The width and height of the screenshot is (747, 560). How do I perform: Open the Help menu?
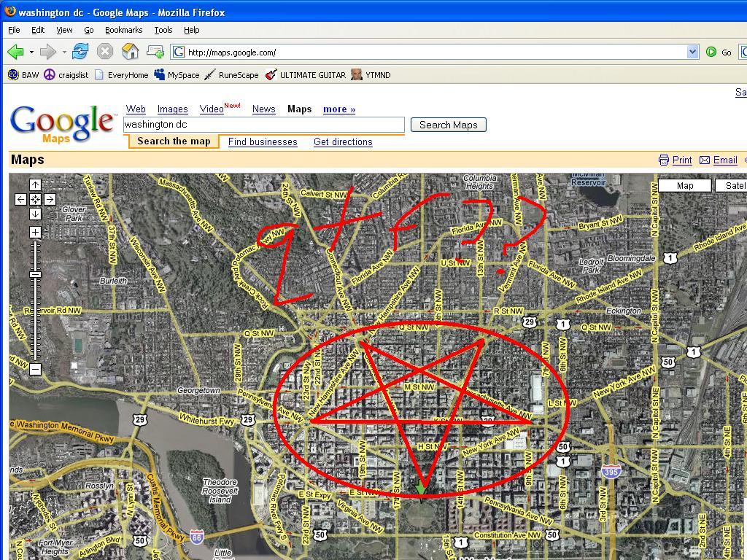click(192, 30)
